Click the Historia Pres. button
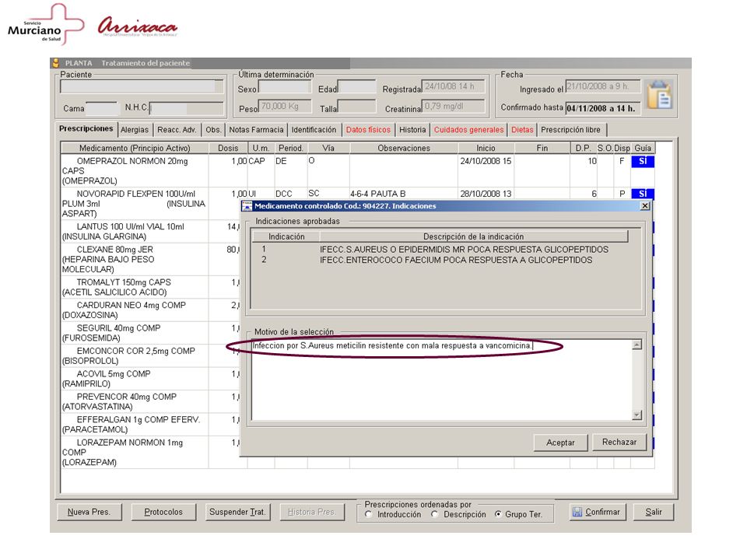The height and width of the screenshot is (560, 747). [x=312, y=512]
